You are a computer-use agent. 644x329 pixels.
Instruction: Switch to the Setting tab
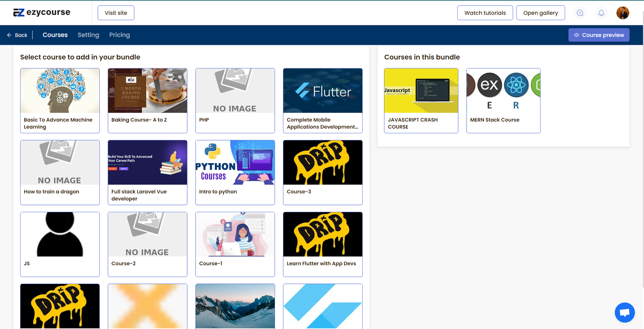pyautogui.click(x=88, y=35)
